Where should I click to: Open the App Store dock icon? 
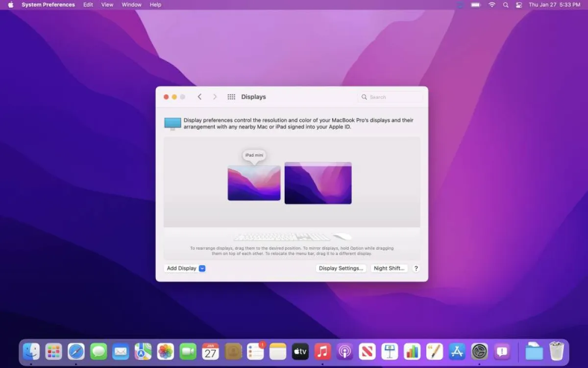(457, 351)
